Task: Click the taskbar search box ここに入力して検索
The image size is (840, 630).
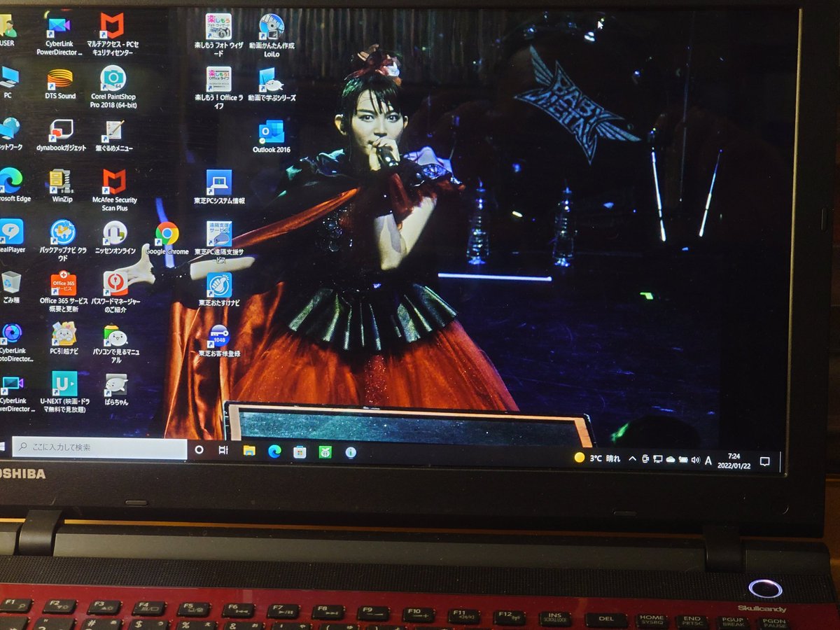Action: (x=99, y=448)
